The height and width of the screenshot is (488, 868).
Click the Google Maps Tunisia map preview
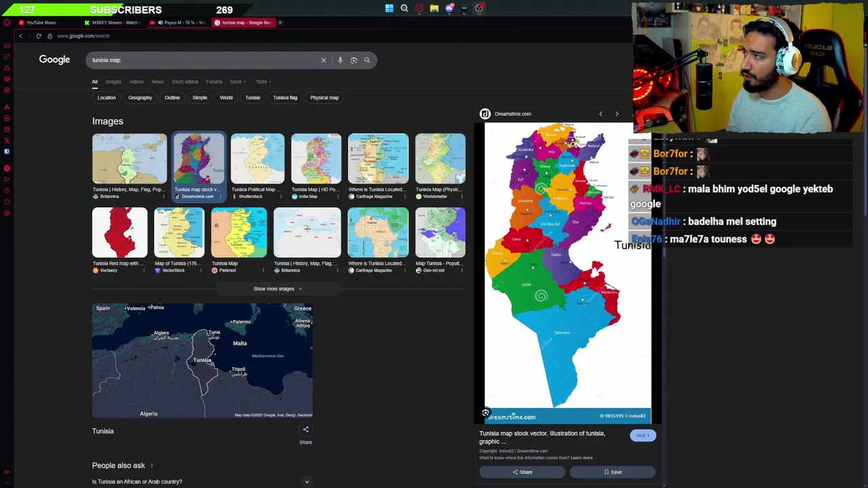click(202, 361)
